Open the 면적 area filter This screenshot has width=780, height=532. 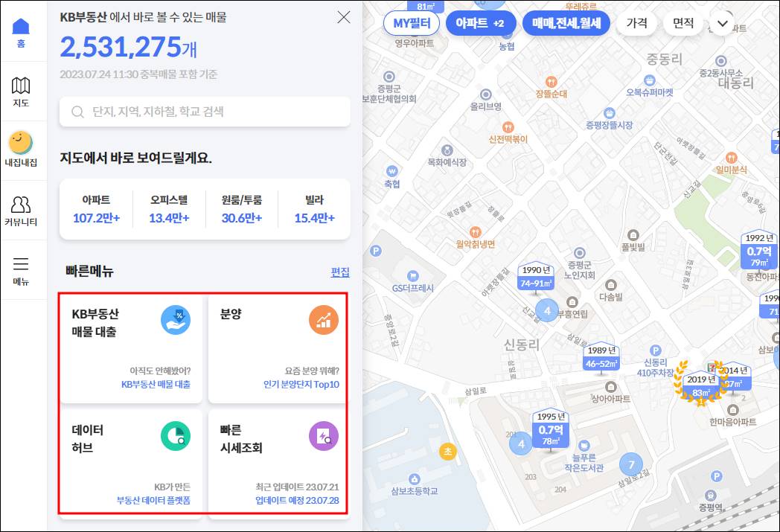683,23
